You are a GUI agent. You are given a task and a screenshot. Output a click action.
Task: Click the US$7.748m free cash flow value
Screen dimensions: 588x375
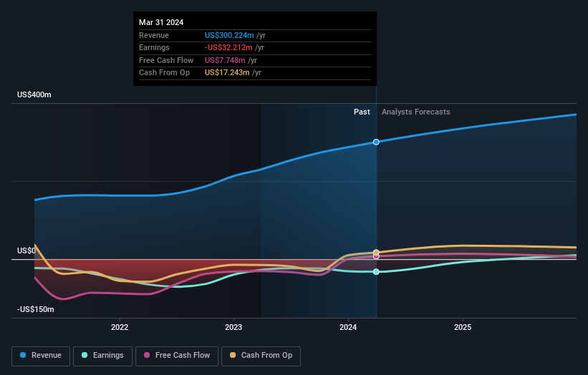pyautogui.click(x=225, y=60)
